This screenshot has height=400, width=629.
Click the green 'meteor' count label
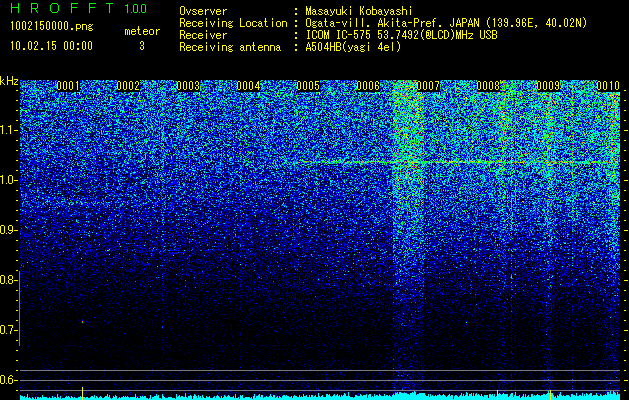(142, 31)
